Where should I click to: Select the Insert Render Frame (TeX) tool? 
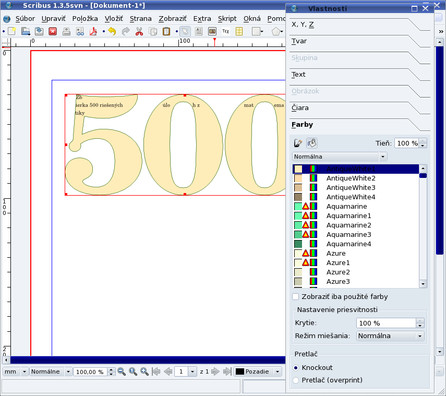pyautogui.click(x=226, y=32)
